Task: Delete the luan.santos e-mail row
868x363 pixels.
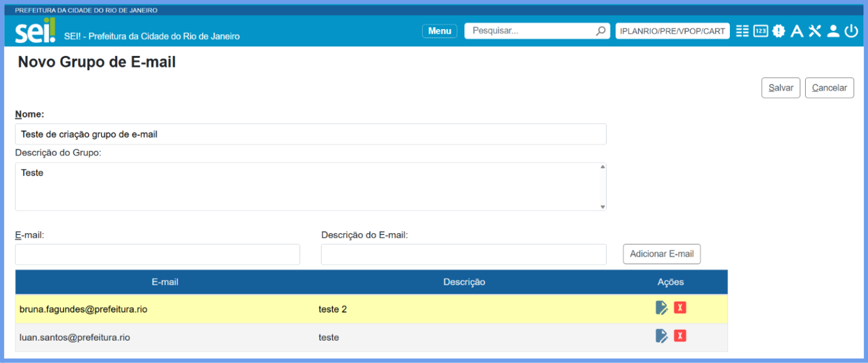Action: (x=680, y=336)
